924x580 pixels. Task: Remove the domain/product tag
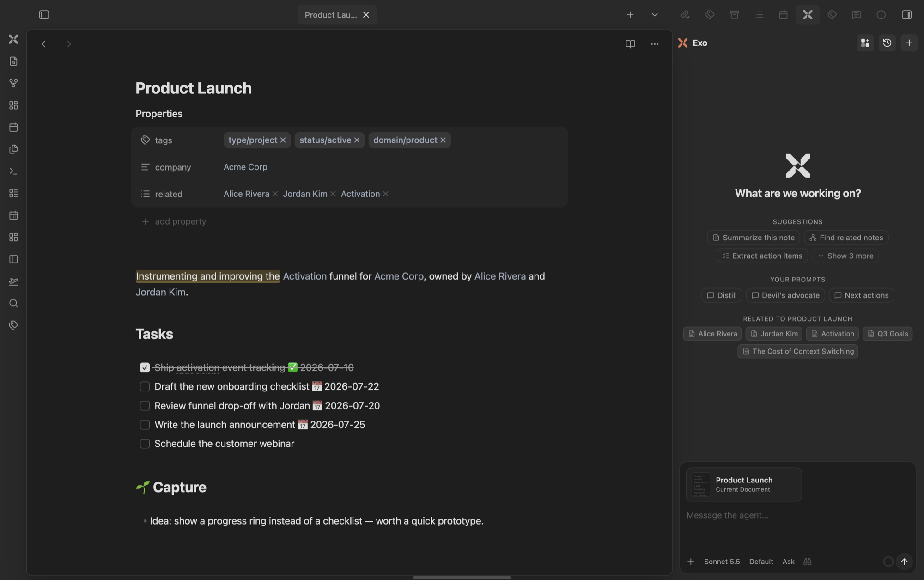[x=443, y=140]
